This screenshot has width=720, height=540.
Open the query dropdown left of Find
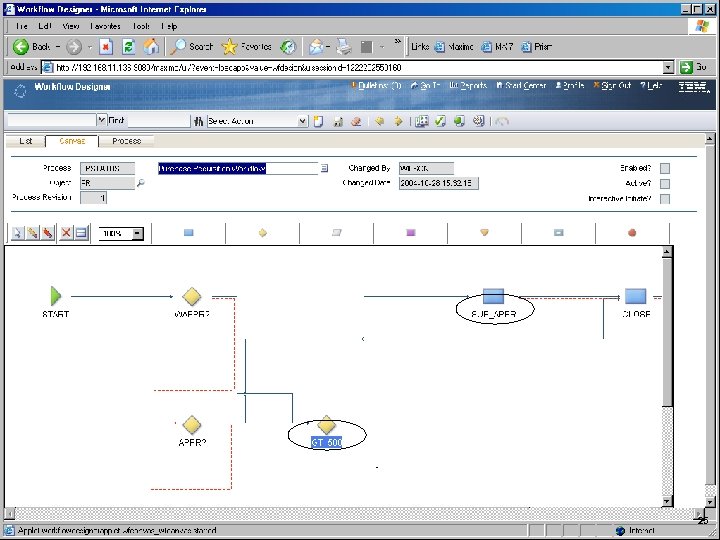pyautogui.click(x=101, y=120)
